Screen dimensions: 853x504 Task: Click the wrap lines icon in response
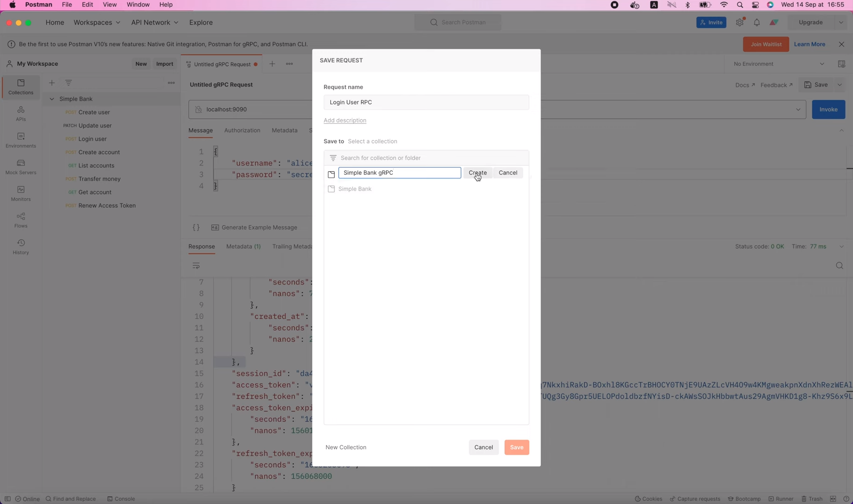(x=196, y=266)
